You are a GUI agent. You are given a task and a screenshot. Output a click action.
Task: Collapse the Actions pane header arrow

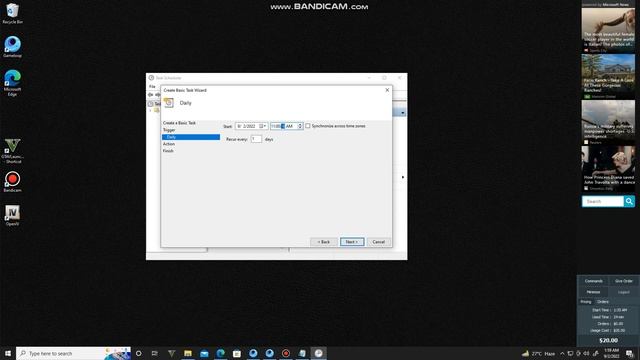pos(402,113)
